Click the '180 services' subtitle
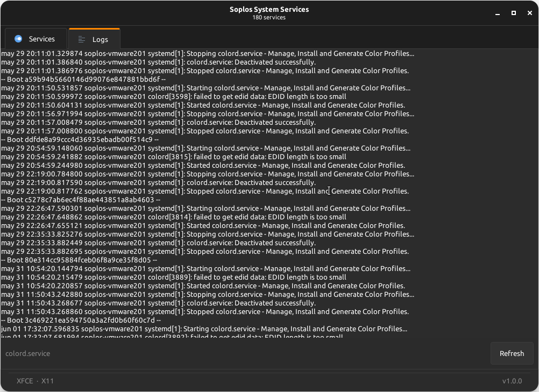The width and height of the screenshot is (539, 392). point(269,18)
